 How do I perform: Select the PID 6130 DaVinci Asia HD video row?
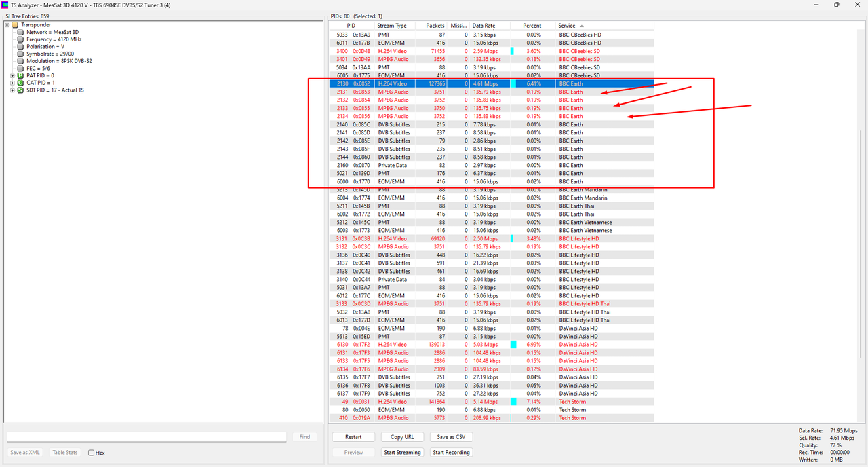492,344
